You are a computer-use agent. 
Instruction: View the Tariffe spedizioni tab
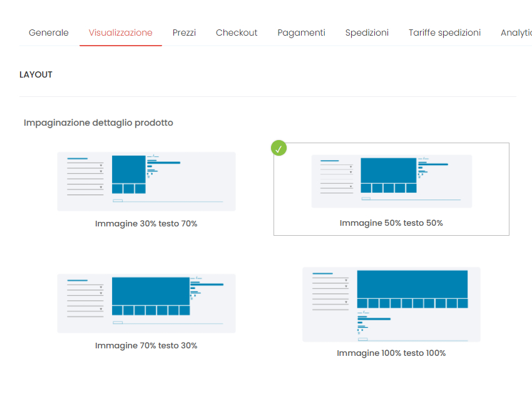(x=444, y=33)
